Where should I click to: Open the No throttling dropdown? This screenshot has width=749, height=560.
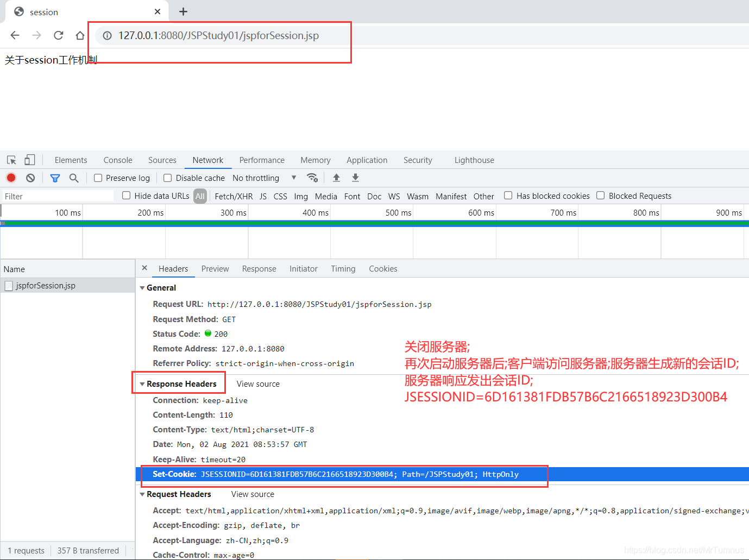[265, 178]
